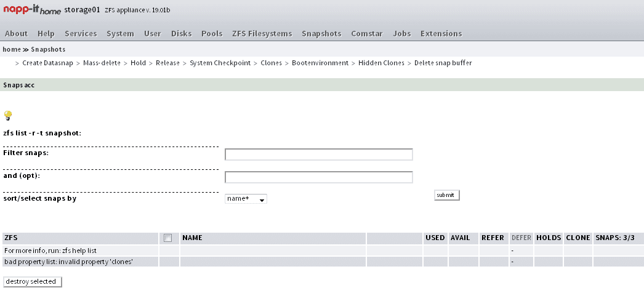Select the 'bad property list: invalid property' row
Image resolution: width=644 pixels, height=293 pixels.
(323, 262)
